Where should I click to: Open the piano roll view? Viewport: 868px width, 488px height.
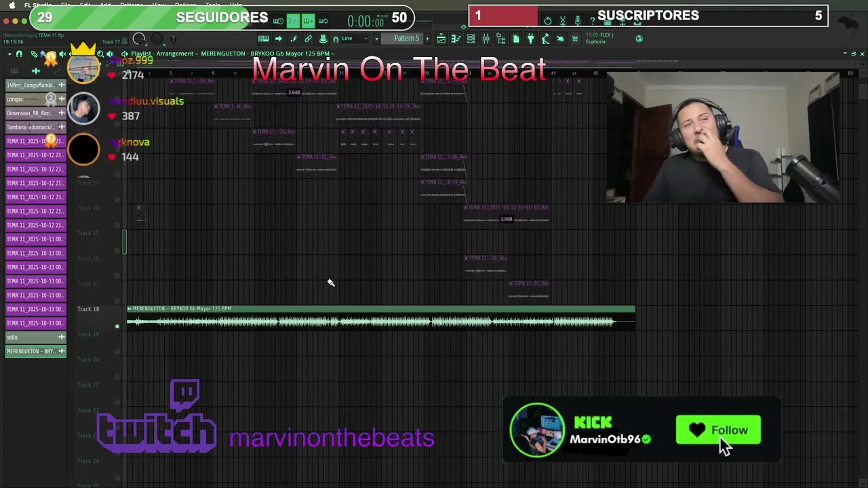point(264,39)
